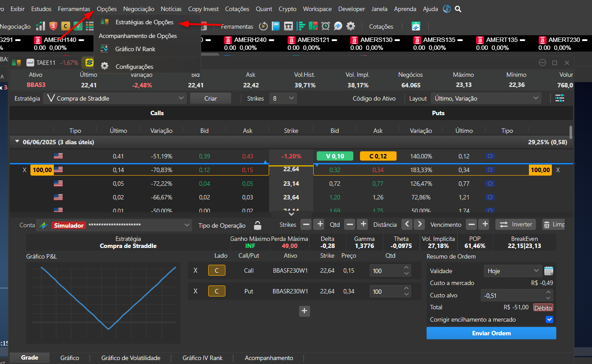The width and height of the screenshot is (592, 364).
Task: Open the alarm clock icon in Ferramentas
Action: [326, 26]
